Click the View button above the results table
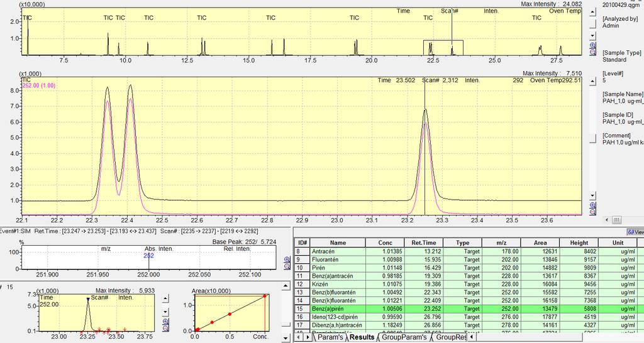Screen dimensions: 644x343 point(635,232)
